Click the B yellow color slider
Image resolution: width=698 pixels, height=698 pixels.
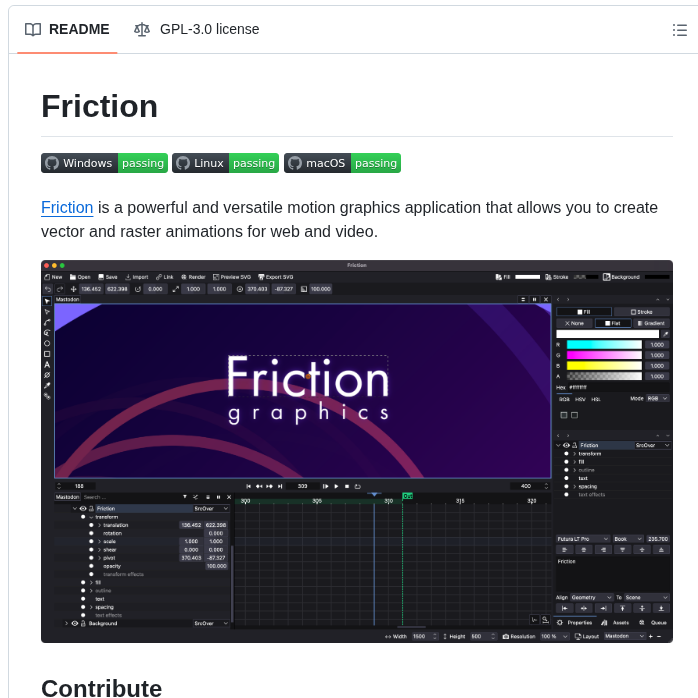(604, 366)
